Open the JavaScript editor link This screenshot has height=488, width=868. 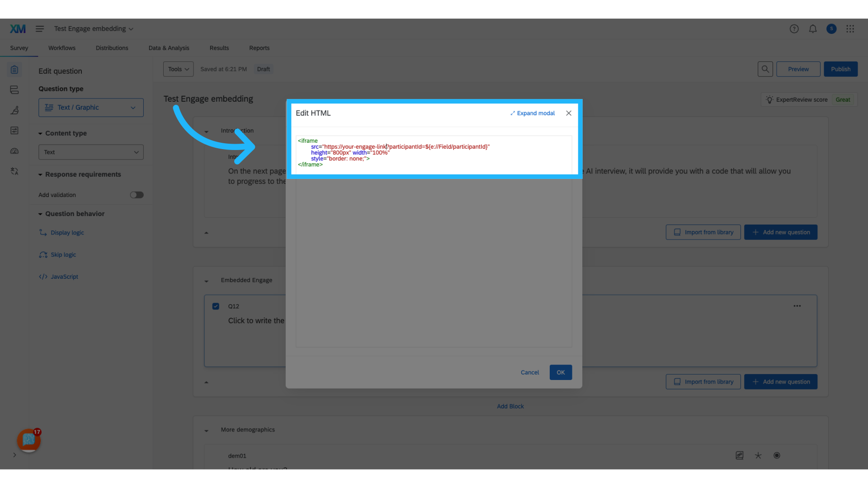tap(59, 277)
